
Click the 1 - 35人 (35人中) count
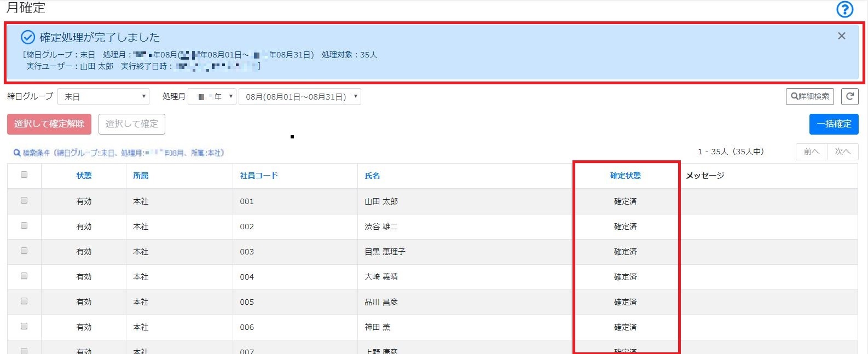pos(731,152)
